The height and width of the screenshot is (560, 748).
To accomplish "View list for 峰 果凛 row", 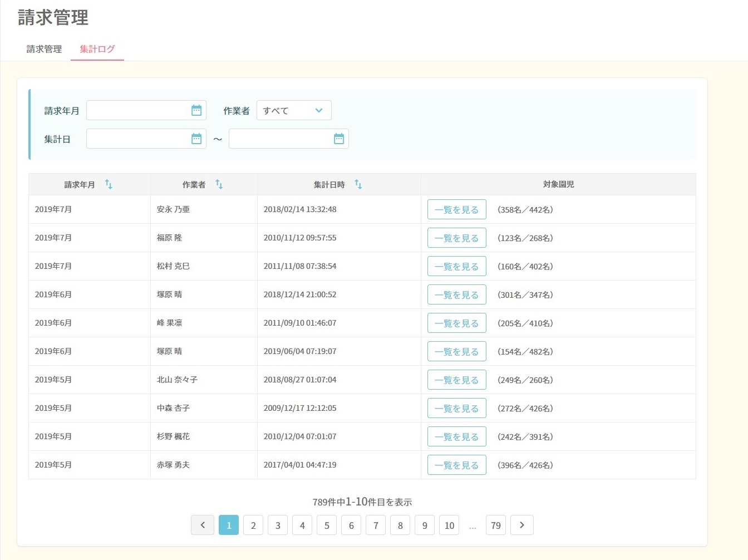I will pyautogui.click(x=457, y=323).
